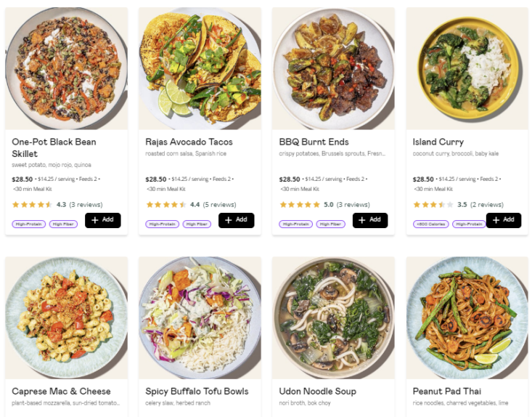Open the Rajas Avocado Tacos photo
The width and height of the screenshot is (532, 417).
tap(200, 68)
